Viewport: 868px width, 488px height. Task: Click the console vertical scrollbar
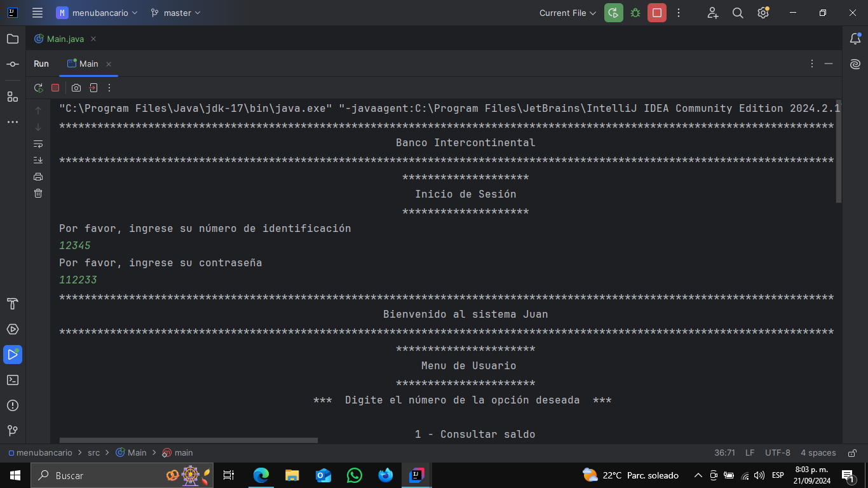[x=839, y=151]
